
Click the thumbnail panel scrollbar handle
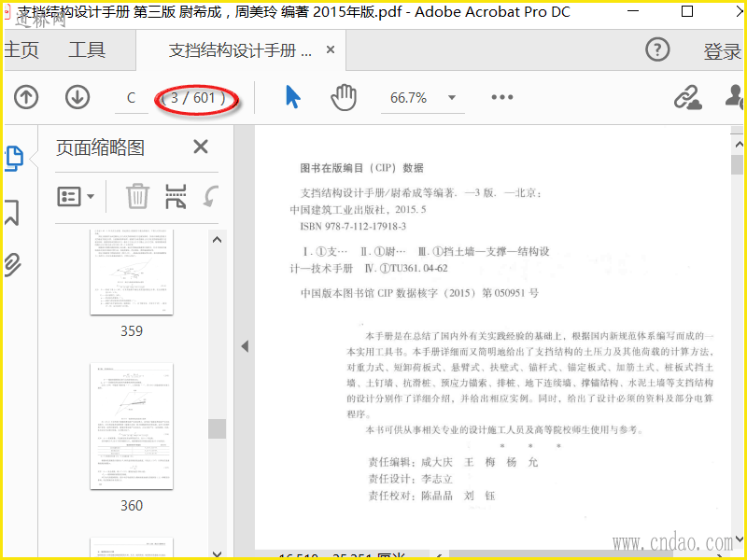pos(218,428)
